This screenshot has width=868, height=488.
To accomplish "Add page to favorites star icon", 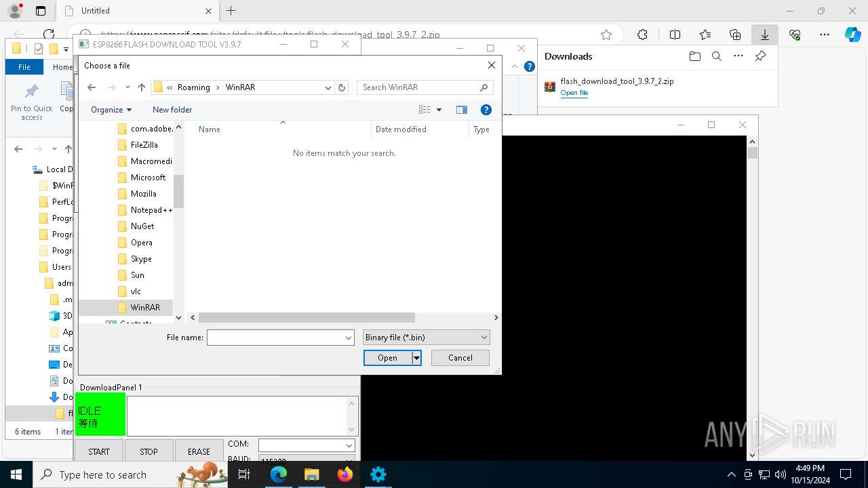I will [x=606, y=35].
